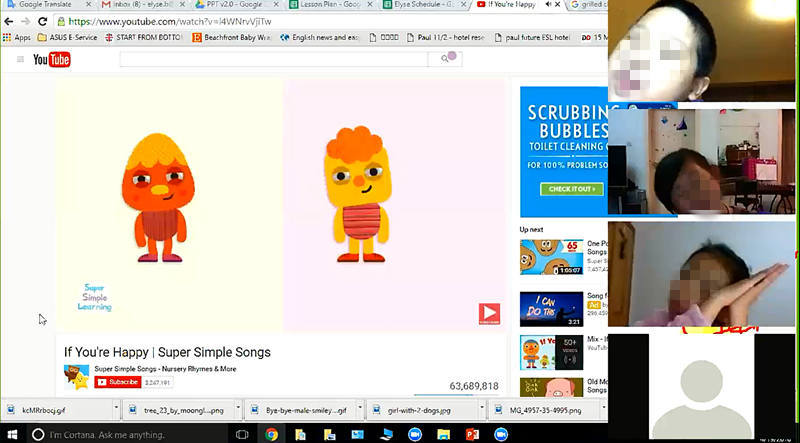Screen dimensions: 800x443
Task: Close the Google Translate tab
Action: 88,5
